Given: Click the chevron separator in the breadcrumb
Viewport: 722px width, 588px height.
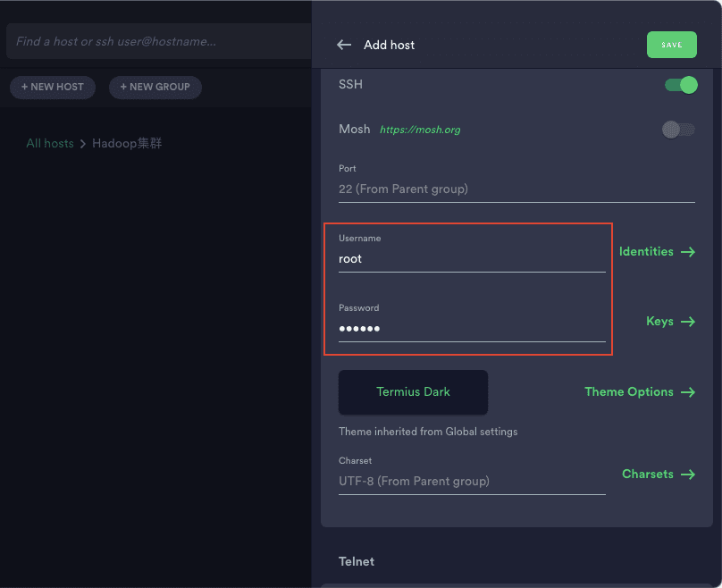Looking at the screenshot, I should click(x=83, y=144).
